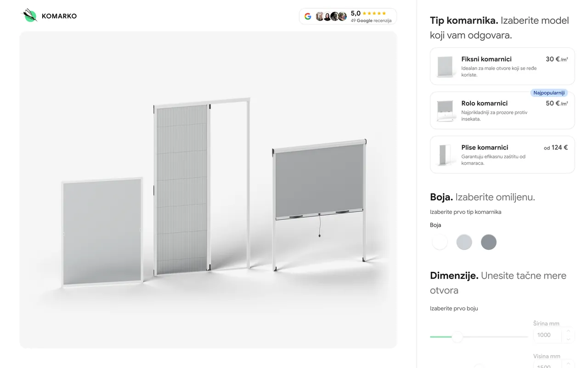Increase Širina value with up arrow
Viewport: 588px width, 368px height.
[568, 331]
